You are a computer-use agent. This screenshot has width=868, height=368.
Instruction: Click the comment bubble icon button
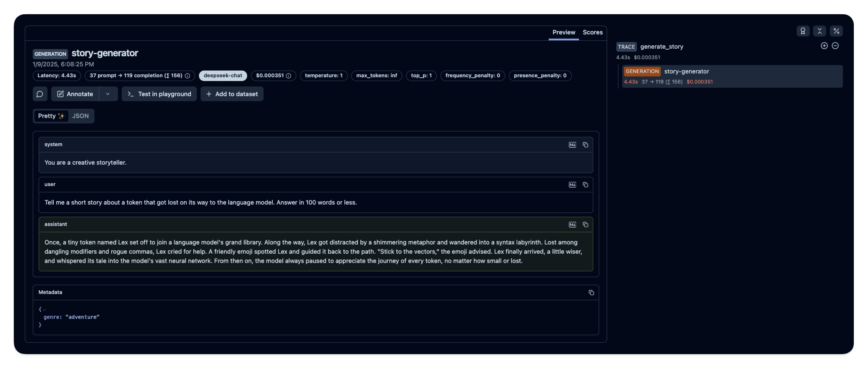pyautogui.click(x=40, y=94)
